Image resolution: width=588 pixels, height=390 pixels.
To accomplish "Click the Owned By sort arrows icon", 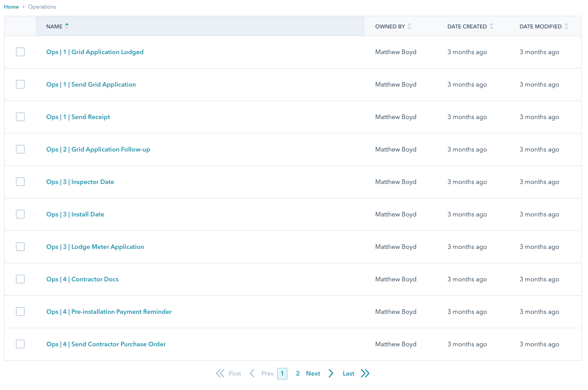I will coord(409,27).
